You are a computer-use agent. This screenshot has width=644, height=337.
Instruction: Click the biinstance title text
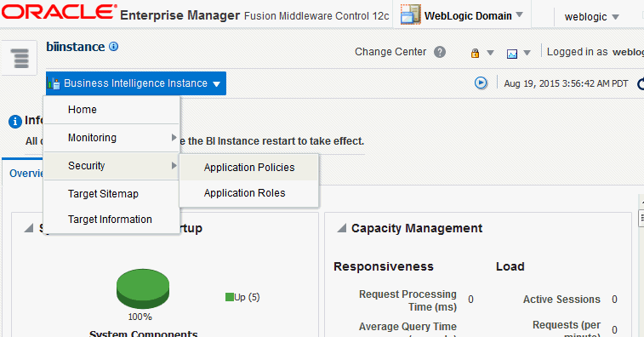tap(75, 47)
